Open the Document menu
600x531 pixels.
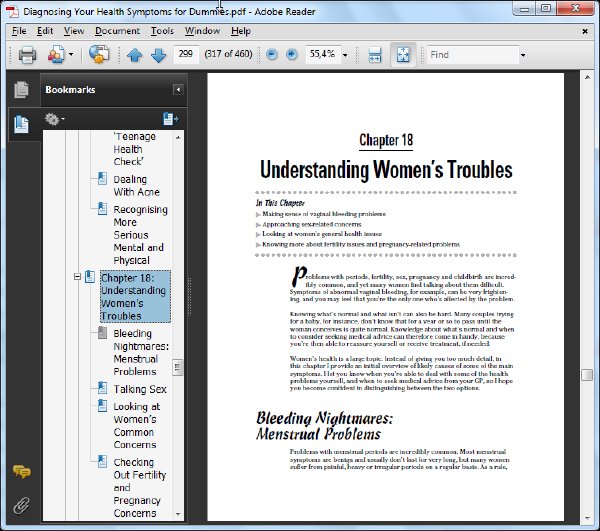click(117, 31)
